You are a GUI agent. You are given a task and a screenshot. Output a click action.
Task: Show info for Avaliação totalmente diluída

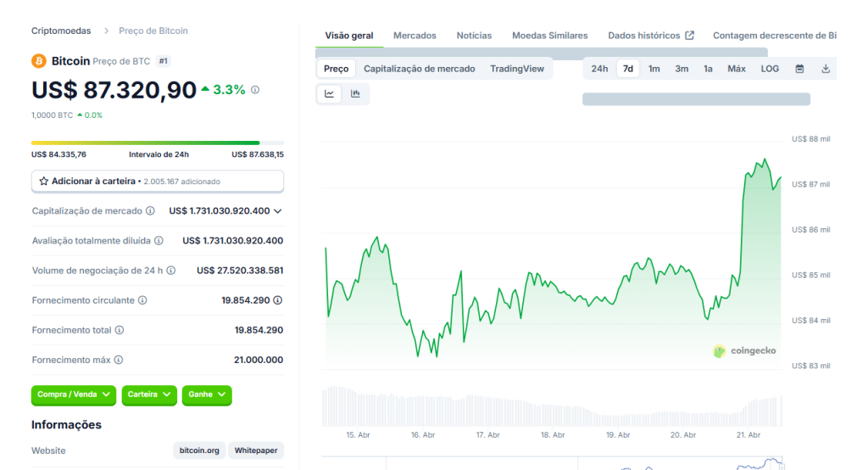click(159, 241)
